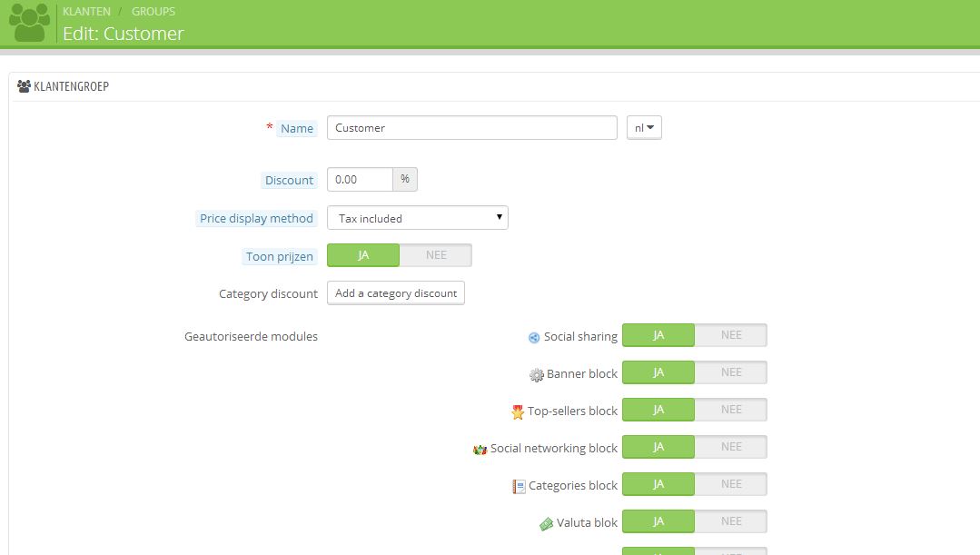Open the nl language dropdown
This screenshot has height=555, width=980.
point(644,128)
